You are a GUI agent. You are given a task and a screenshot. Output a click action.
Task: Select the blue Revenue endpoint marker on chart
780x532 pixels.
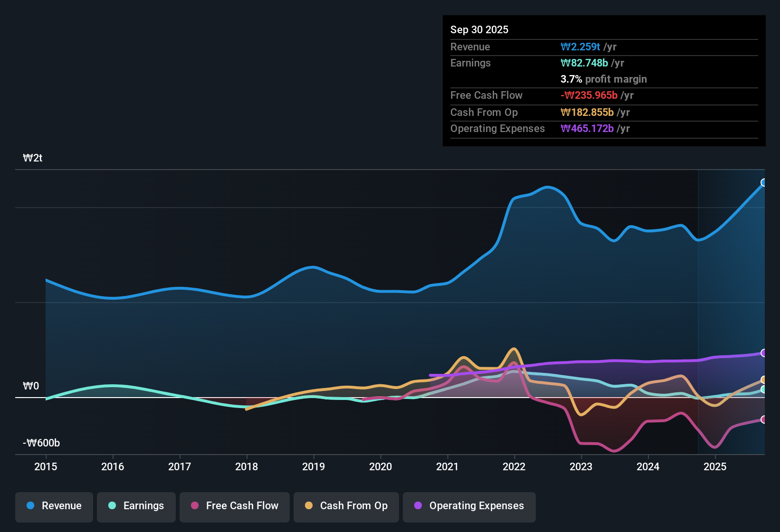point(764,182)
